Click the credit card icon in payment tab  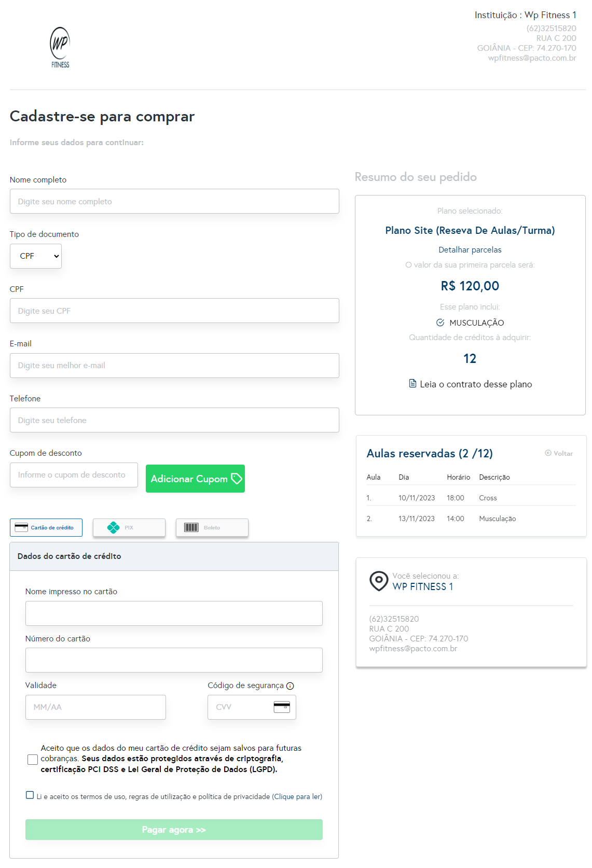coord(21,527)
